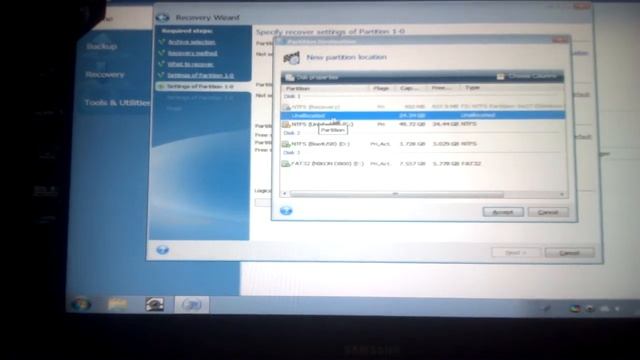Open the Recovery section in the sidebar

click(x=105, y=74)
